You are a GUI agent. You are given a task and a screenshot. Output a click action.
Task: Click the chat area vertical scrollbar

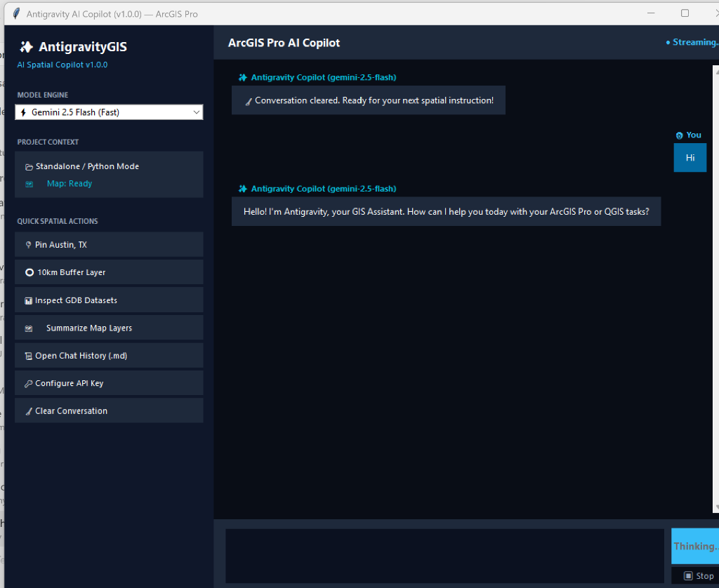point(715,288)
